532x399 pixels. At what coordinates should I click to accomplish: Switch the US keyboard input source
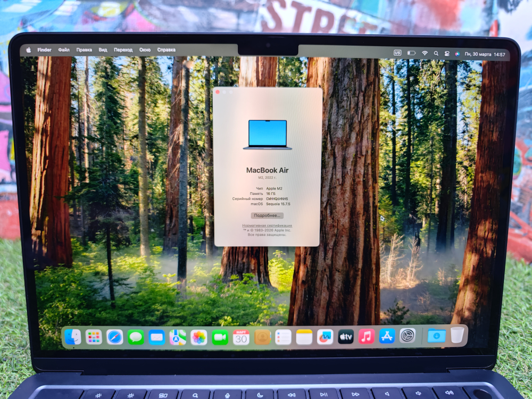click(397, 53)
